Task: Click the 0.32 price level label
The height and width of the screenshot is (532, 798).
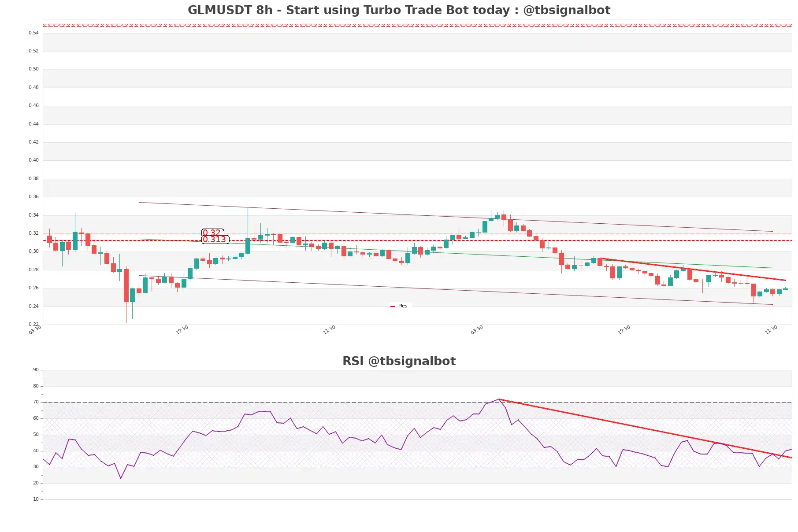Action: point(212,233)
